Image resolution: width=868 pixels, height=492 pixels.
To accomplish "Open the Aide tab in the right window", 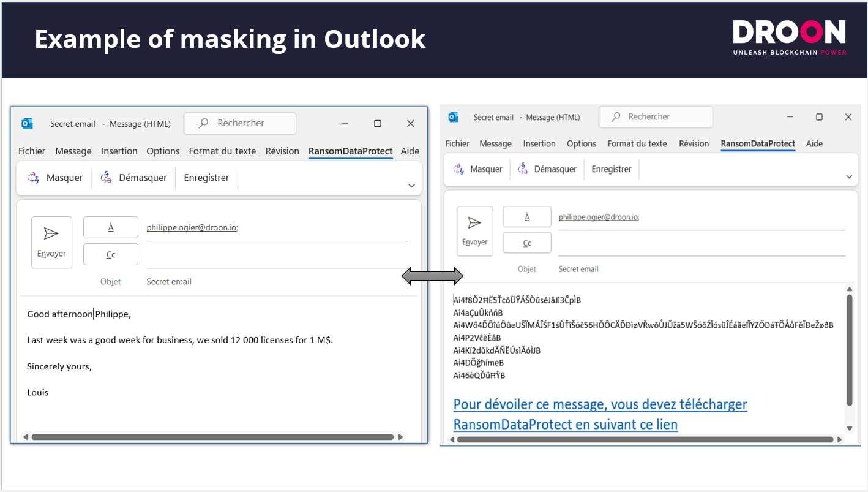I will tap(814, 144).
